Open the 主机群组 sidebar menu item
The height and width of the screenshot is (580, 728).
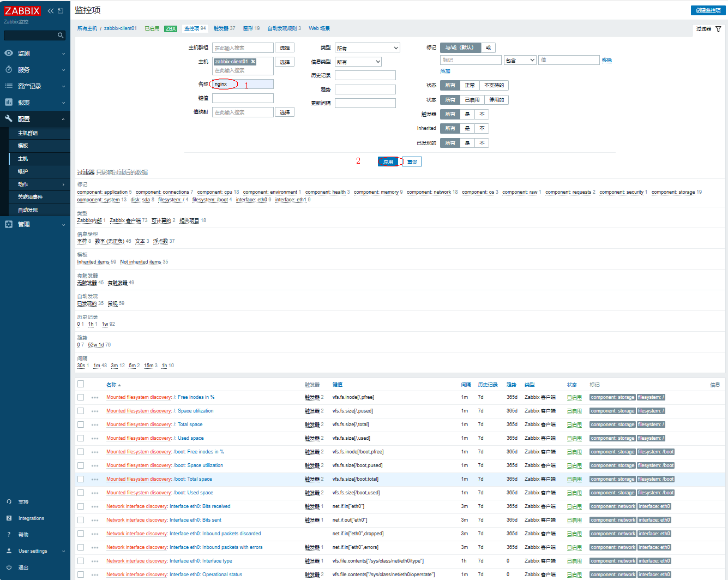[x=28, y=133]
